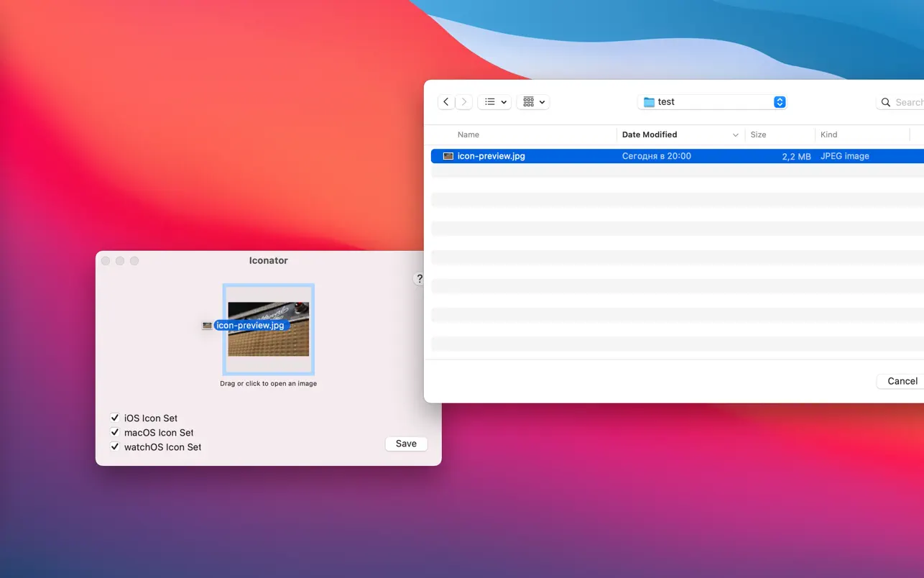Click the forward navigation arrow
The image size is (924, 578).
(x=464, y=102)
